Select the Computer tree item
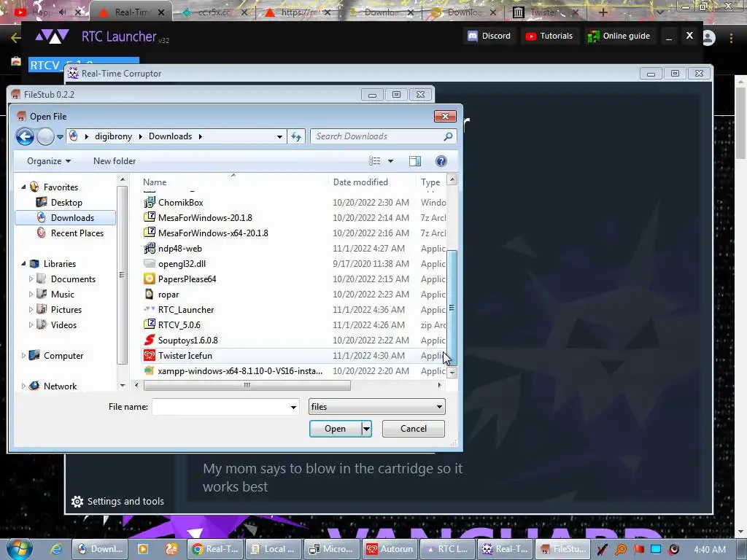 tap(63, 356)
